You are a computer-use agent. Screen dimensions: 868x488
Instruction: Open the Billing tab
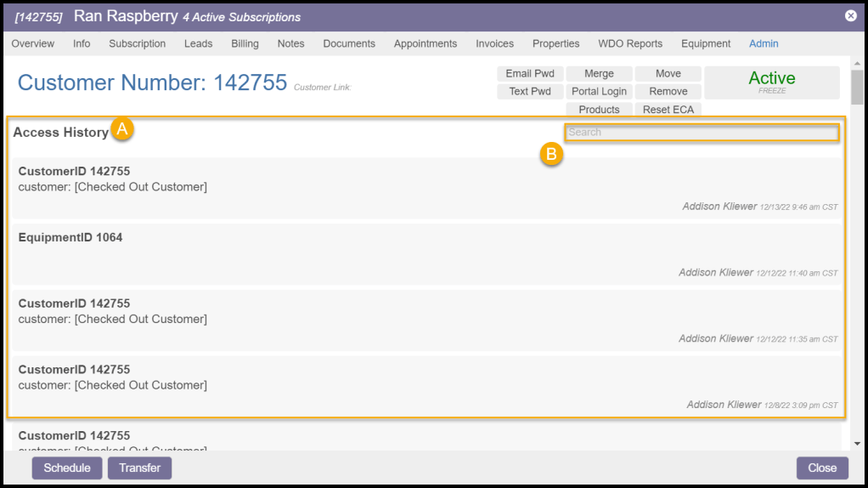click(245, 43)
